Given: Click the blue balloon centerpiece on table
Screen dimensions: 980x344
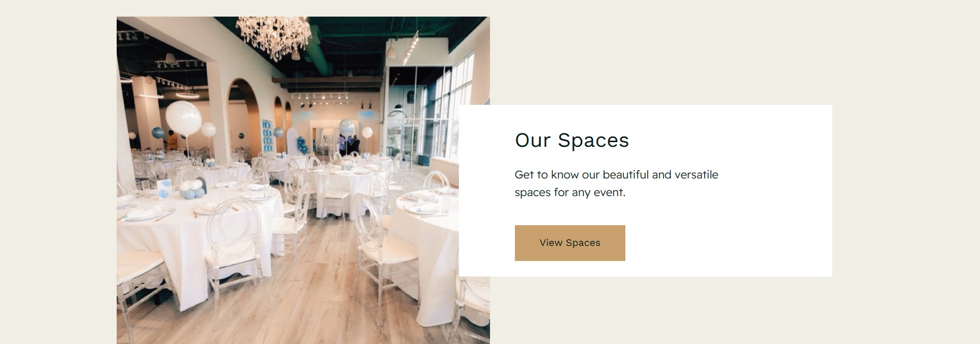Looking at the screenshot, I should click(192, 190).
